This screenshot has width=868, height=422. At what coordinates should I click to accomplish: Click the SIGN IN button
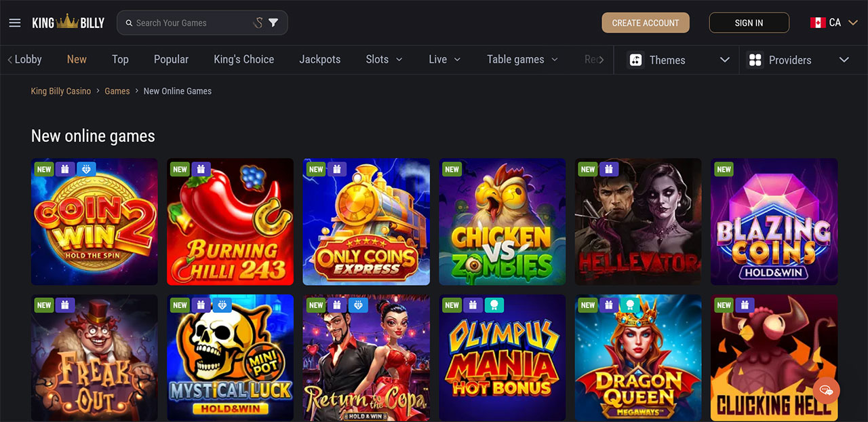pos(749,22)
